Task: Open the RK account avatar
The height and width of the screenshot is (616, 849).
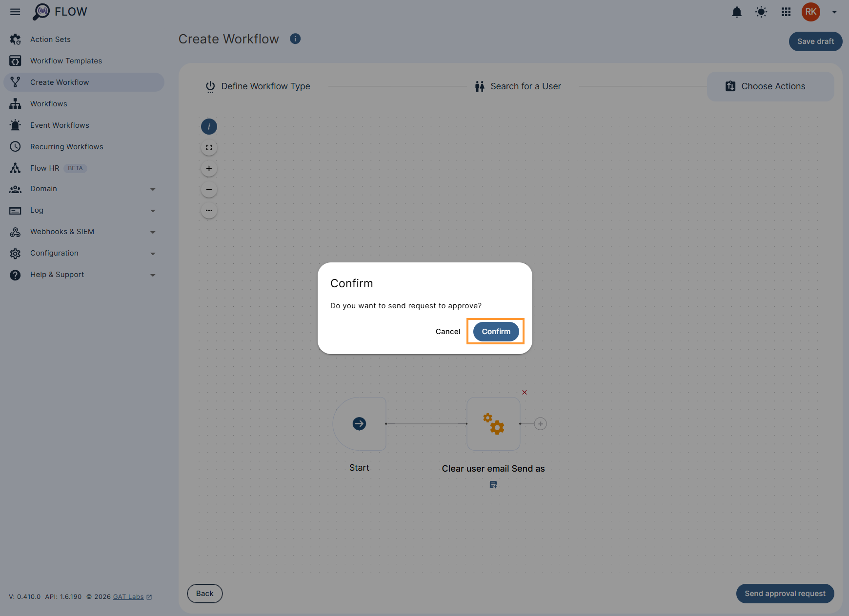Action: pos(810,12)
